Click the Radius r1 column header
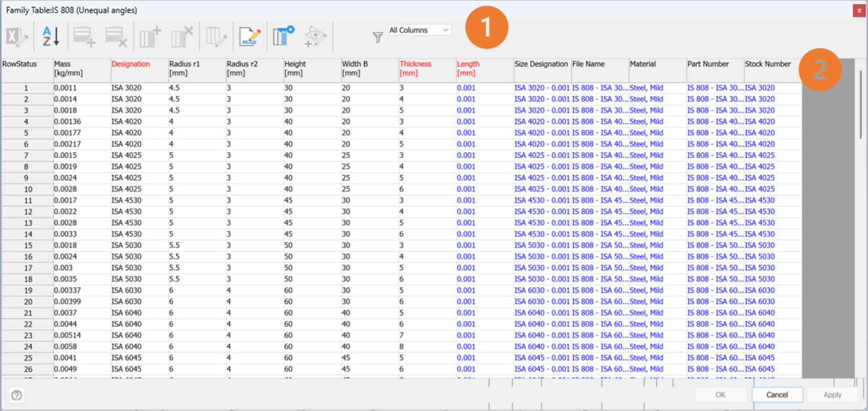 [197, 70]
